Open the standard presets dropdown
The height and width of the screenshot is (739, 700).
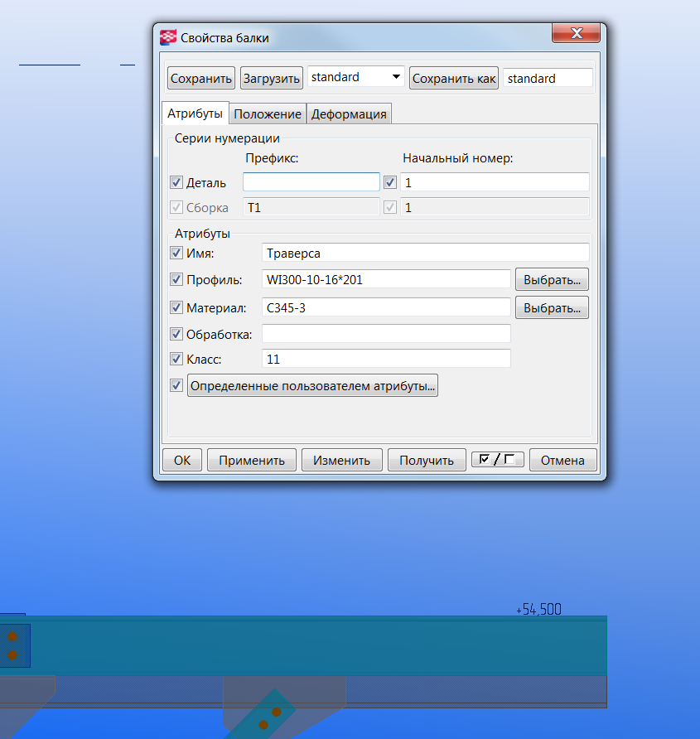pyautogui.click(x=356, y=77)
